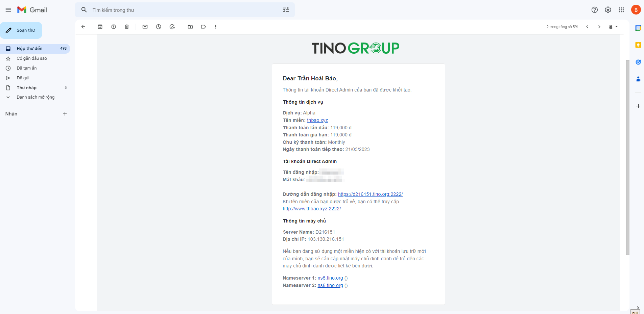The image size is (644, 314).
Task: Open Hộp thư đến inbox folder
Action: (35, 49)
